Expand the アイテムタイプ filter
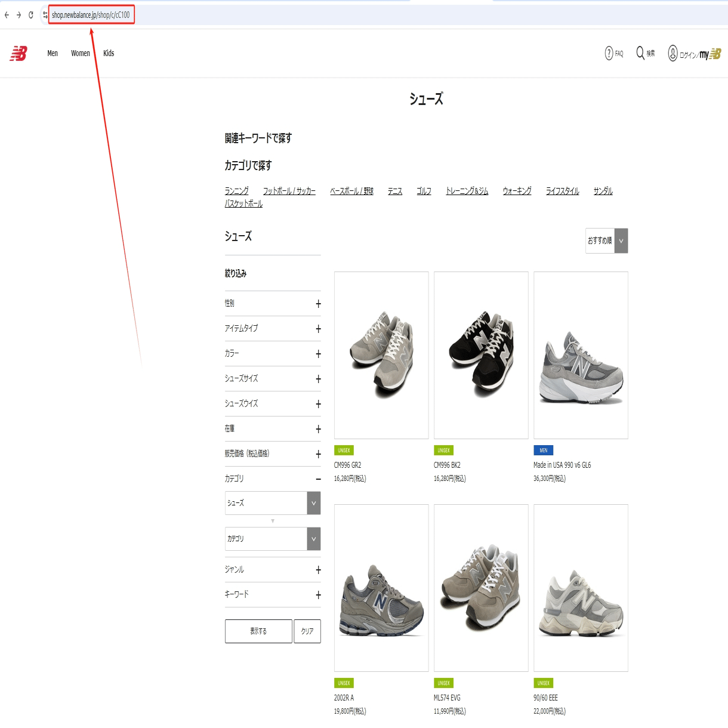 pos(273,329)
